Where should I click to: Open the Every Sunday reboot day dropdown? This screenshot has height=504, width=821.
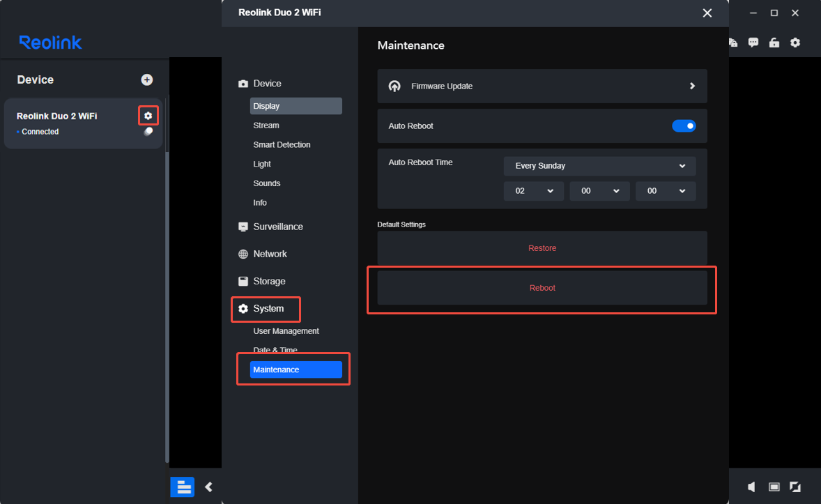click(599, 165)
